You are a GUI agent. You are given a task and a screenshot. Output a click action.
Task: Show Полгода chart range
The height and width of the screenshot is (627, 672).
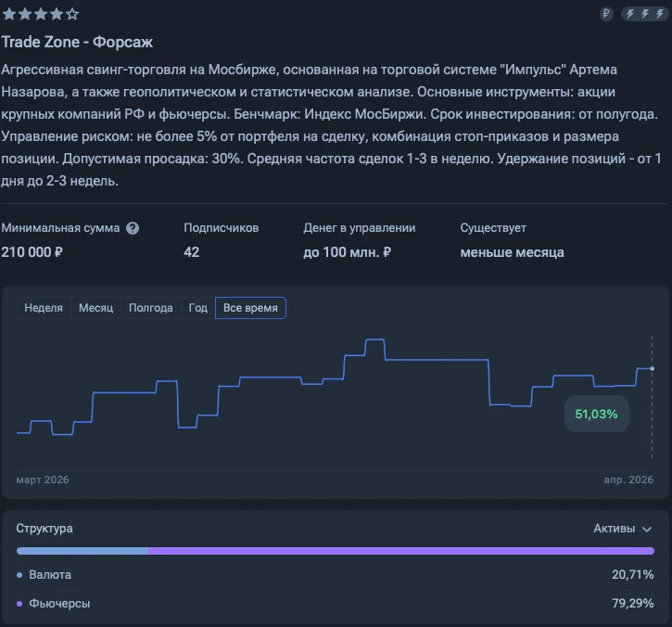tap(151, 308)
